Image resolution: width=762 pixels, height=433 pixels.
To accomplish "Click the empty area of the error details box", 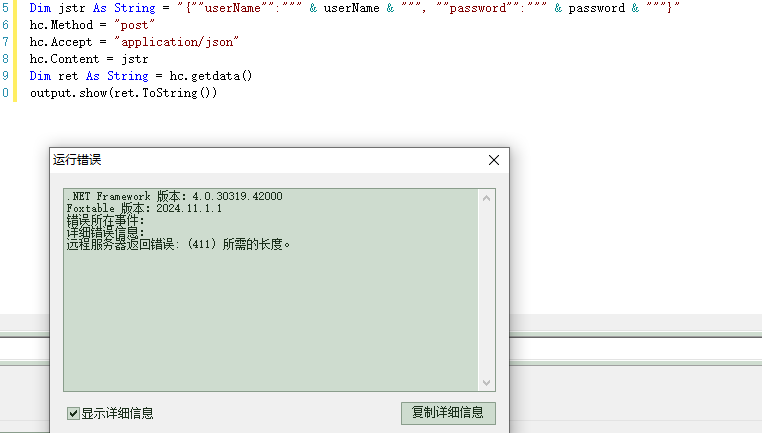I will [270, 320].
